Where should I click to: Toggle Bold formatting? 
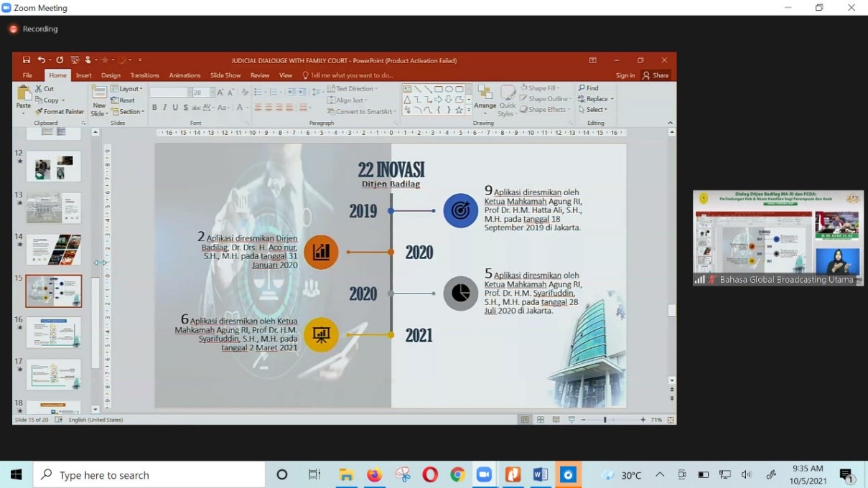154,108
